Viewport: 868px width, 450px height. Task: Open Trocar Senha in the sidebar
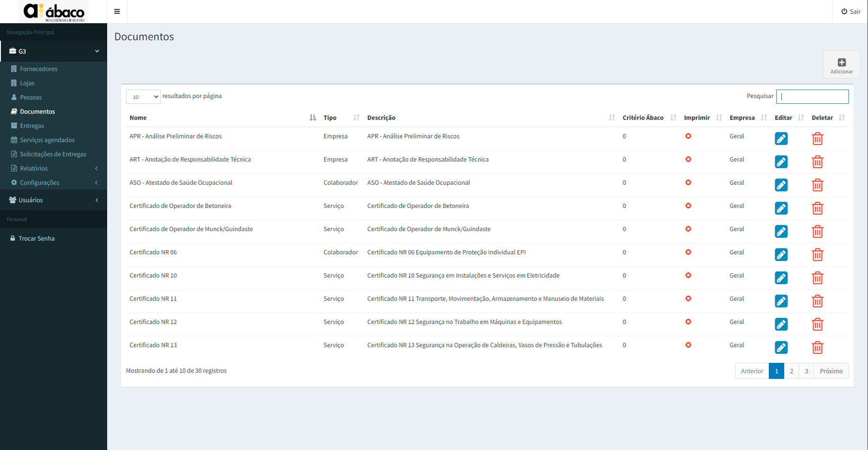36,238
